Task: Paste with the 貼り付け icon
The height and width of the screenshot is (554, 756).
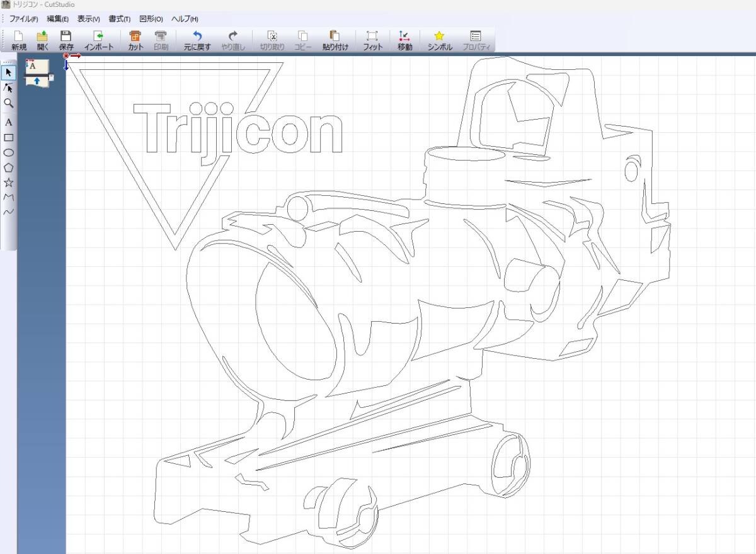Action: pos(335,40)
